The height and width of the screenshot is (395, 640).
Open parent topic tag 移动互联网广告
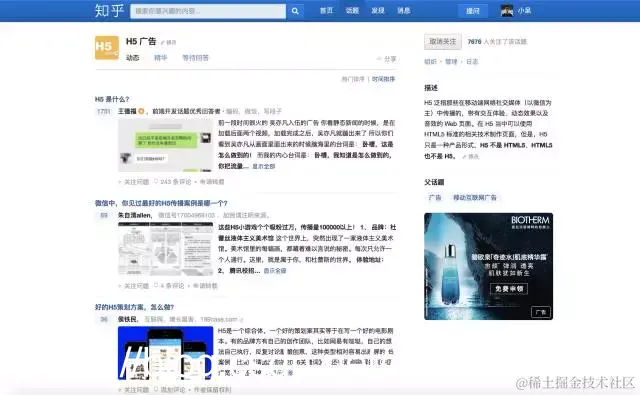click(475, 198)
